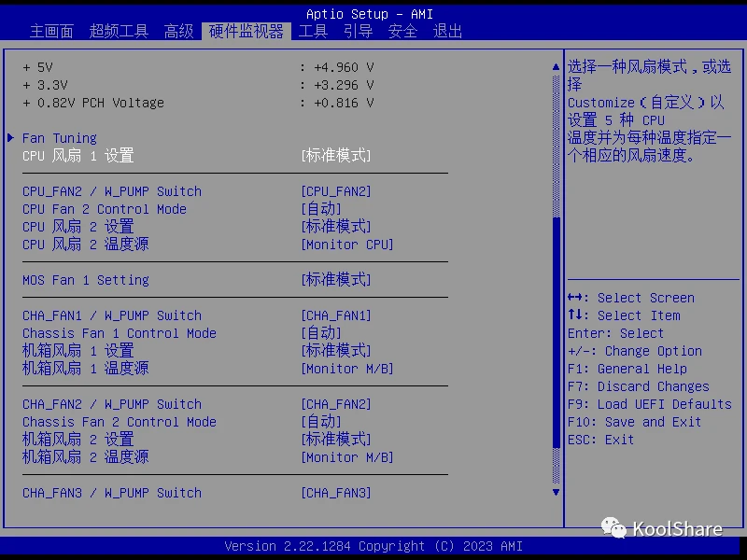
Task: Open the 主画面 tab
Action: tap(51, 32)
